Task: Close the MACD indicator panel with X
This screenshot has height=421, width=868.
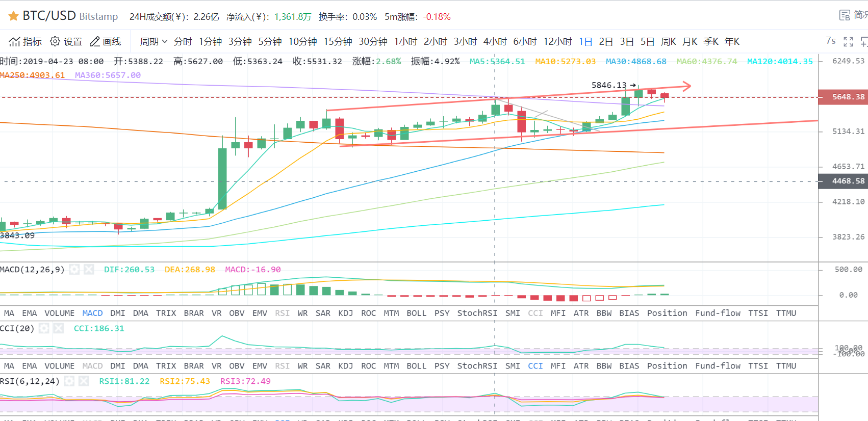Action: (x=89, y=269)
